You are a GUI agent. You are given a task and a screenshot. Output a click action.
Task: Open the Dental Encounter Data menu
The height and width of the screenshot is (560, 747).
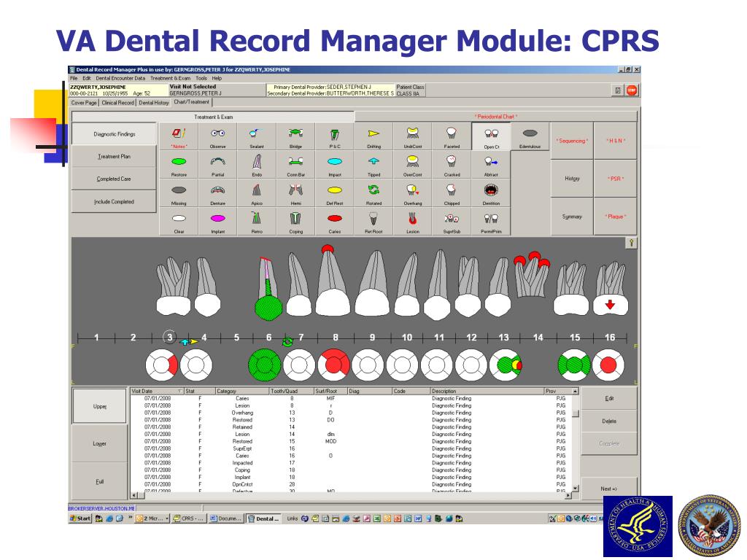pos(120,78)
